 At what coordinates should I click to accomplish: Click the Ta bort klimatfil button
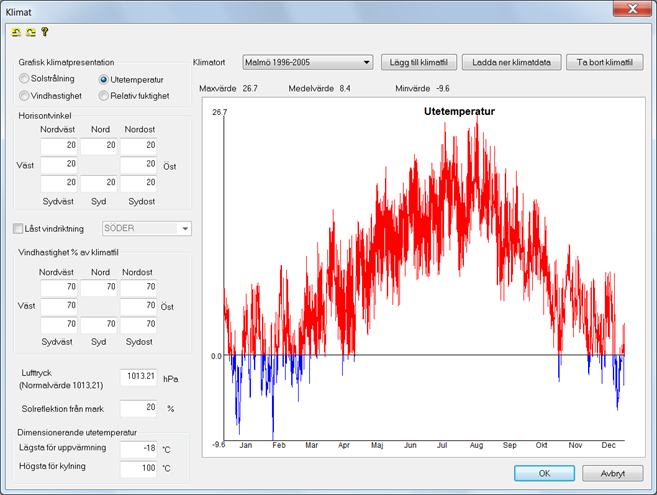click(x=605, y=62)
